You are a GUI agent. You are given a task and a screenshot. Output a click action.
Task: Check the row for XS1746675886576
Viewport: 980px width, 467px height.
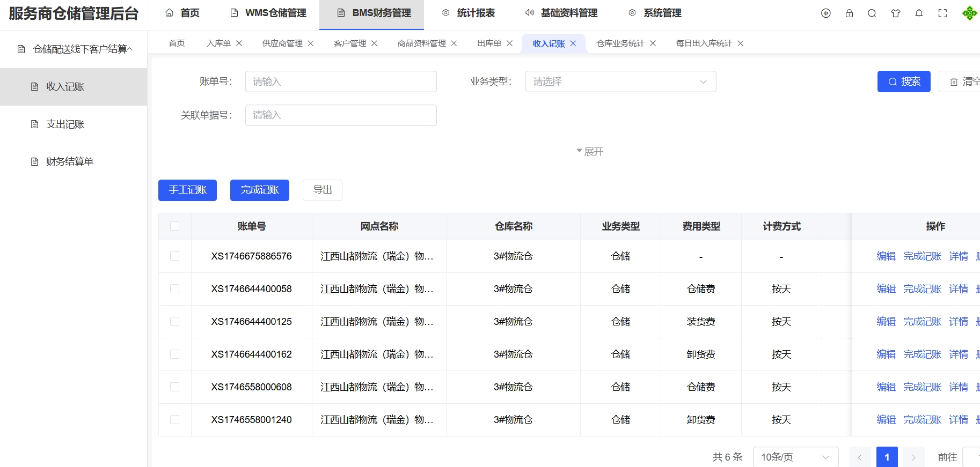[x=174, y=256]
